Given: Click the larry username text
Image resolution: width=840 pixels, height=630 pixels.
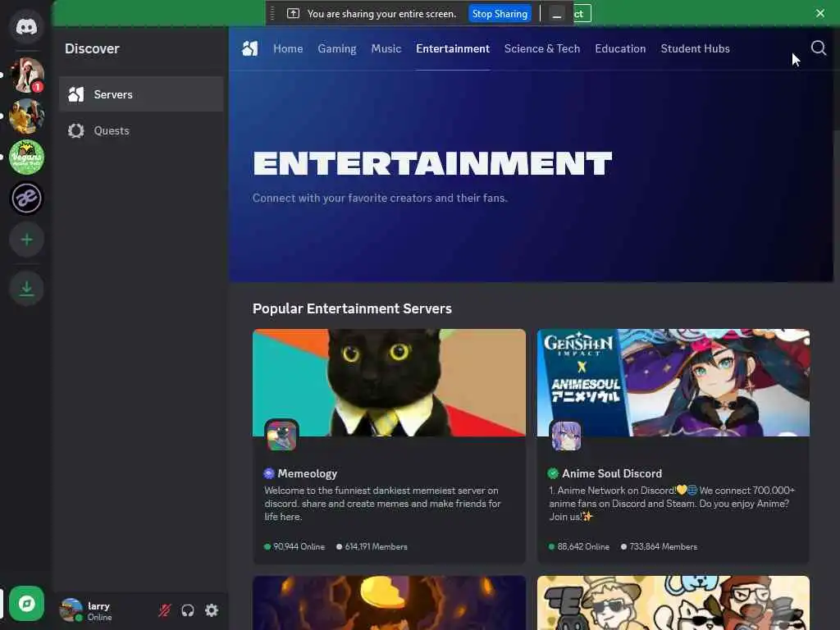Looking at the screenshot, I should 98,606.
